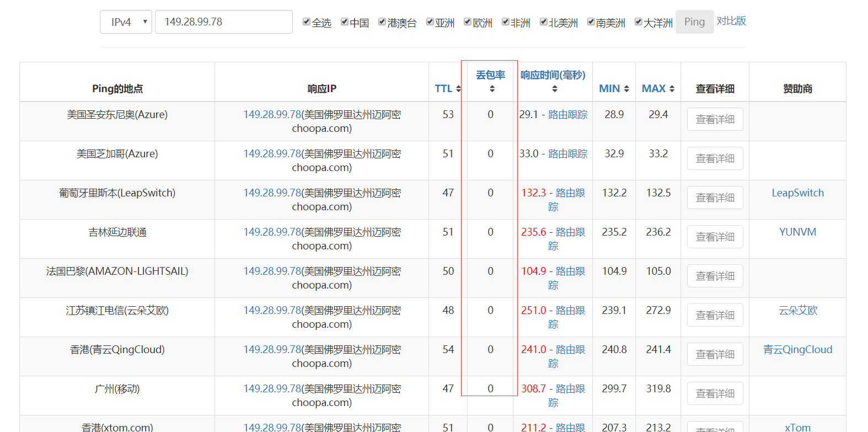Screen dimensions: 868x432
Task: Click the IP address input field
Action: click(223, 22)
